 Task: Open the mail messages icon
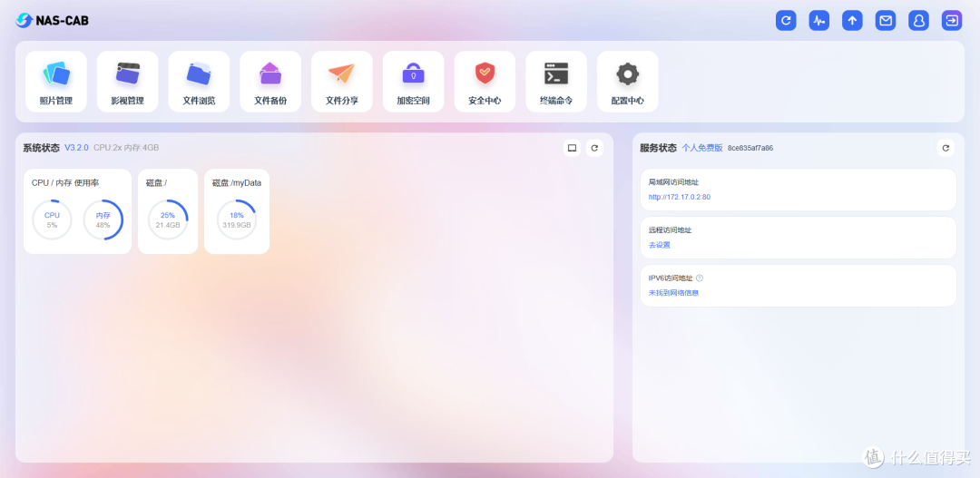[x=886, y=20]
